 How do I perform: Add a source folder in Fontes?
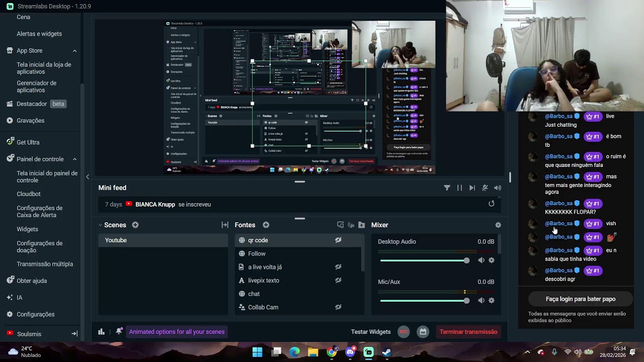pos(361,225)
